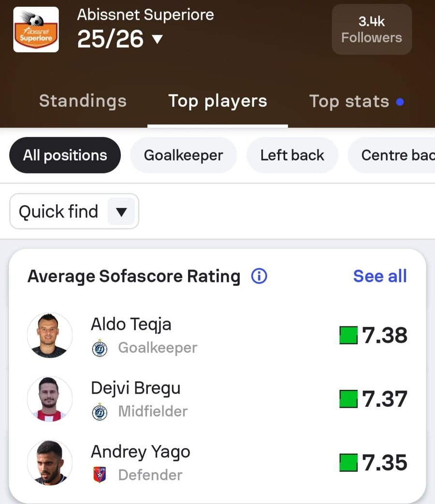Click the green 7.38 rating indicator
The image size is (435, 504).
348,335
